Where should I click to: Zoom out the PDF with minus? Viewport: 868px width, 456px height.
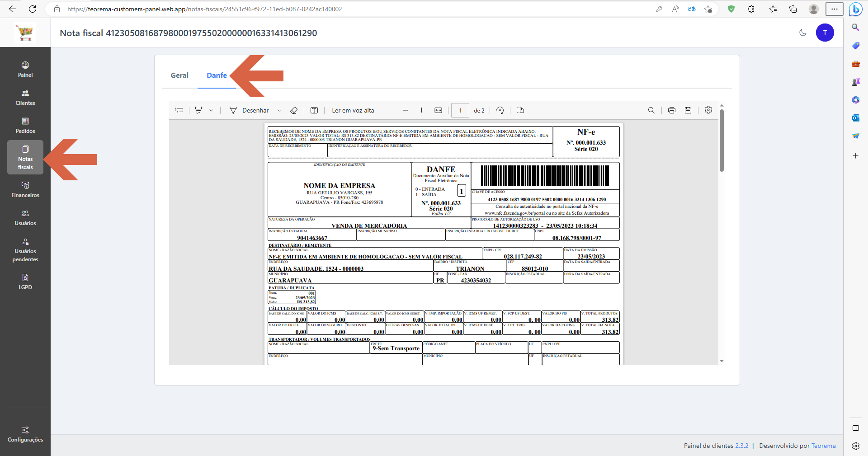click(x=406, y=110)
